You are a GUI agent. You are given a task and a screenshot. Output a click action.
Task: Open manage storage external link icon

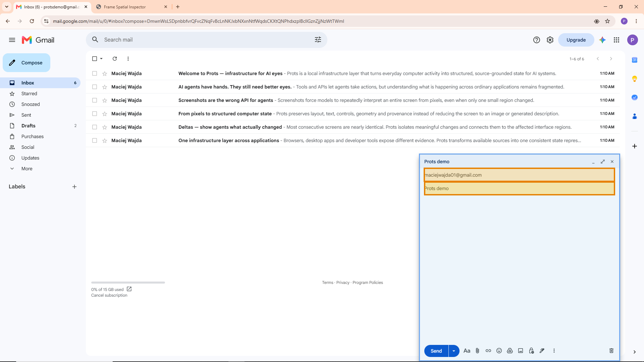tap(129, 289)
